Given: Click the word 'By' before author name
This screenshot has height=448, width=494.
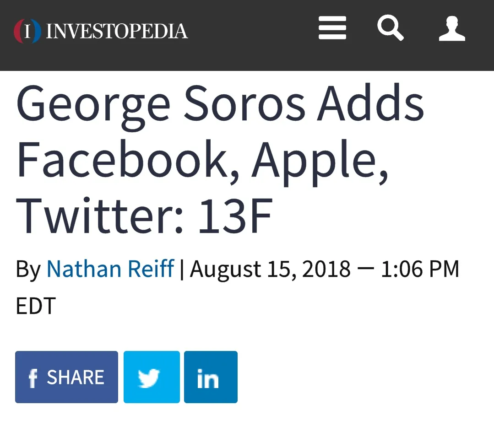Looking at the screenshot, I should pyautogui.click(x=28, y=270).
